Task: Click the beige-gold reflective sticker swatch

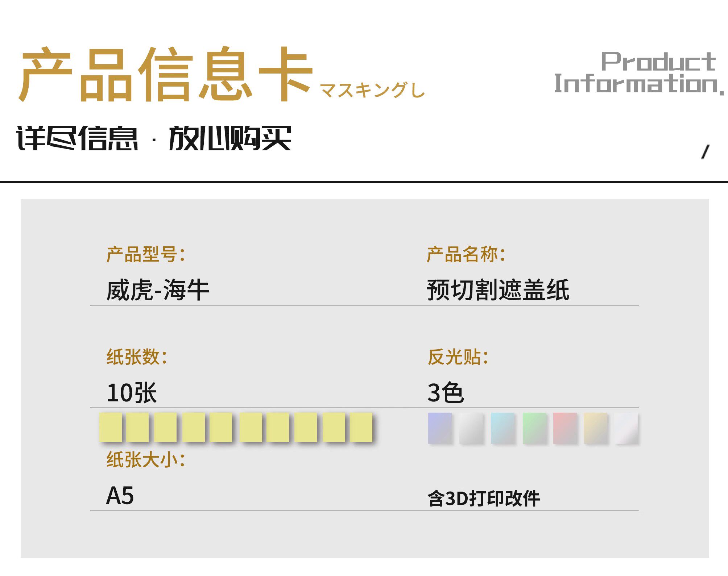Action: coord(595,428)
